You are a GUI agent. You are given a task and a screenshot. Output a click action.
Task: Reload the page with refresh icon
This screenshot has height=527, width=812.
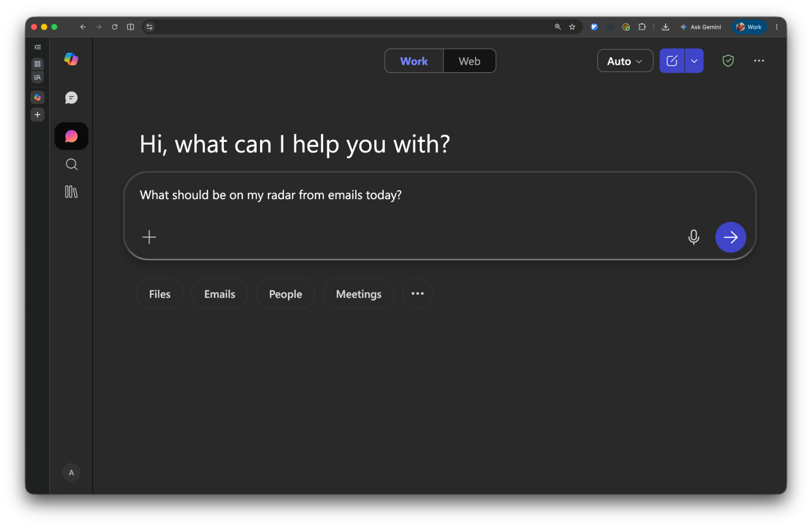coord(115,27)
